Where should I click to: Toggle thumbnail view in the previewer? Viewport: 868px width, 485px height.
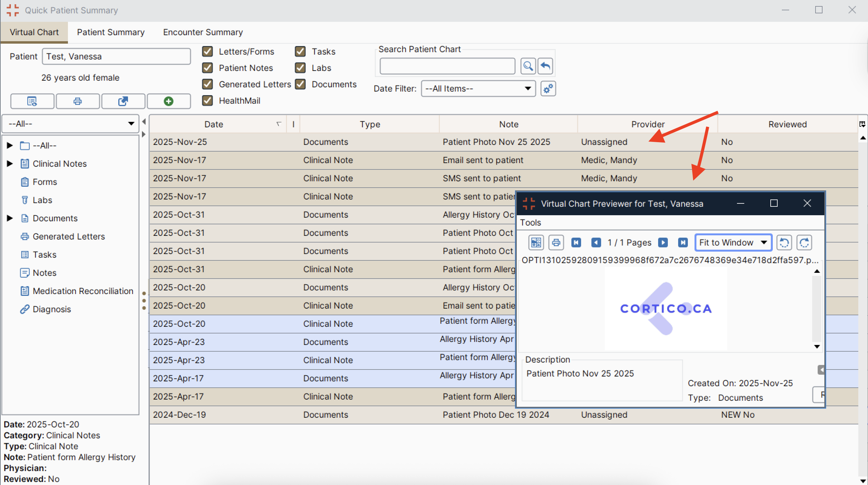click(536, 242)
